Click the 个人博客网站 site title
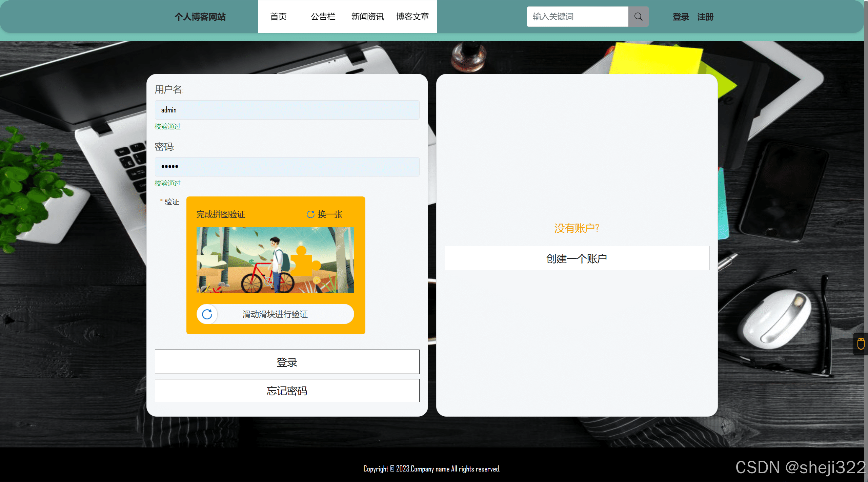Viewport: 868px width, 482px height. 200,17
